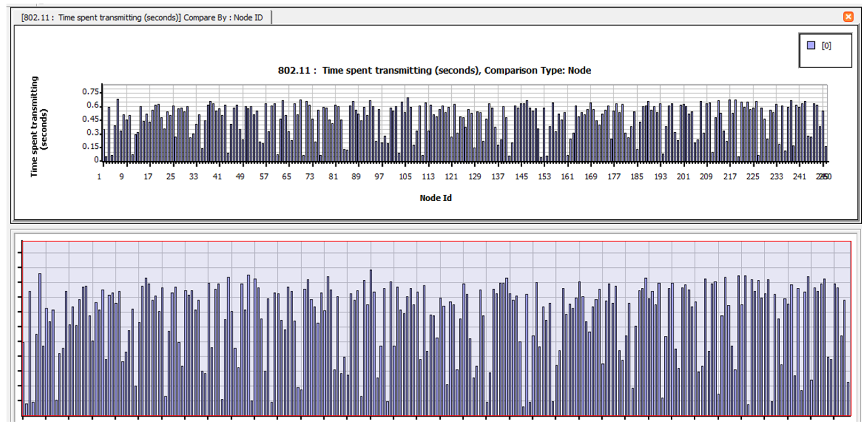Image resolution: width=868 pixels, height=432 pixels.
Task: Click y-axis value 0.15
Action: point(90,146)
